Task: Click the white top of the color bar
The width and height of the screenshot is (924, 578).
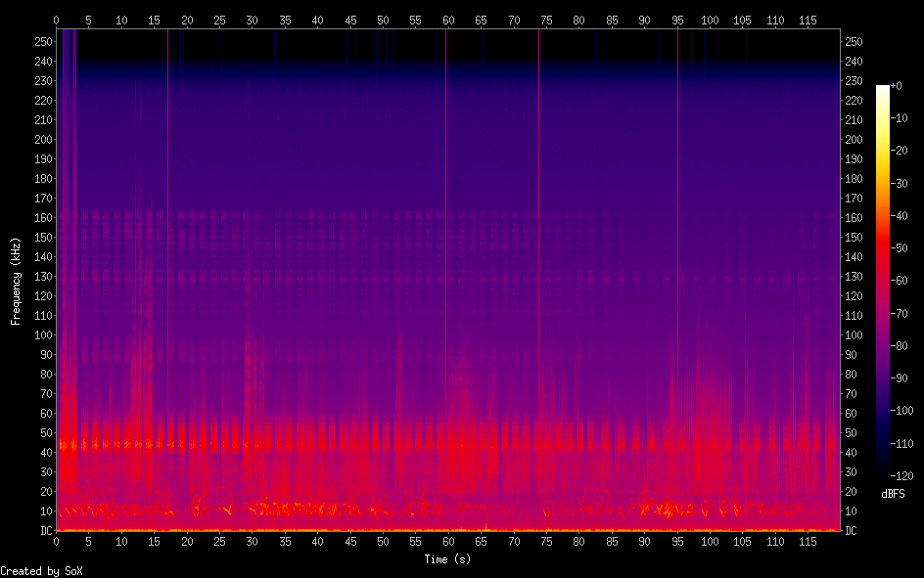Action: click(883, 89)
